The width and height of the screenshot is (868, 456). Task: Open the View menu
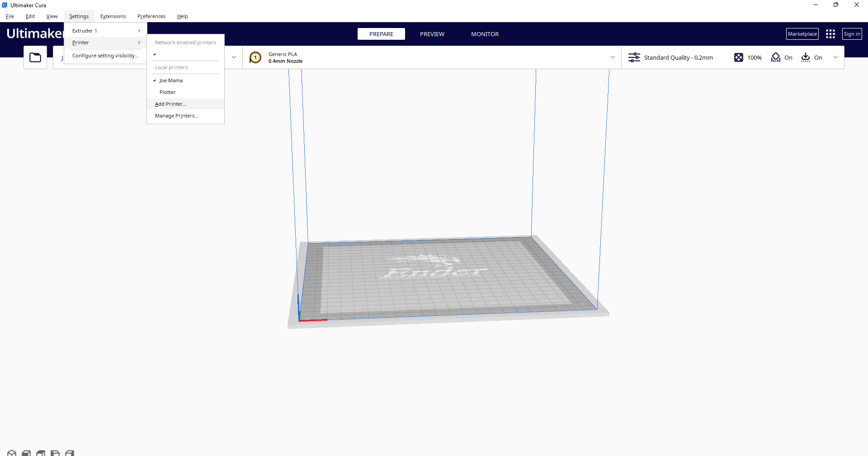(52, 16)
